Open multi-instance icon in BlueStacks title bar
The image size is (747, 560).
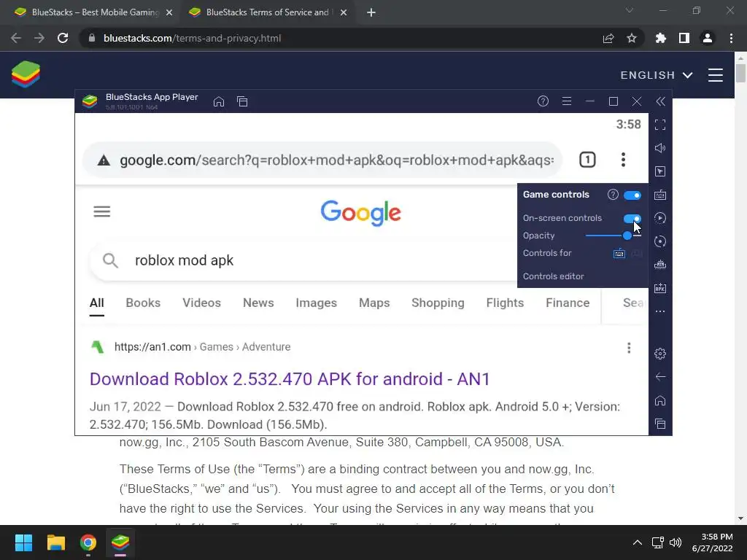[242, 101]
